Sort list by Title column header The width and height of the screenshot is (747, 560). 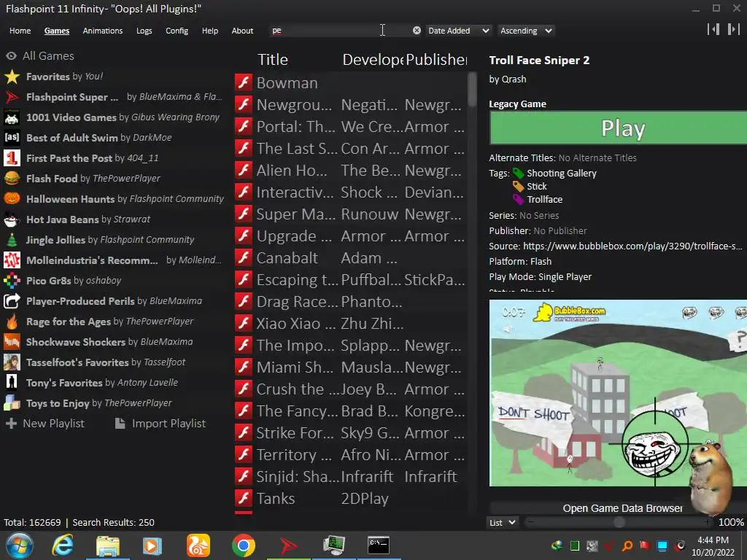[x=273, y=60]
